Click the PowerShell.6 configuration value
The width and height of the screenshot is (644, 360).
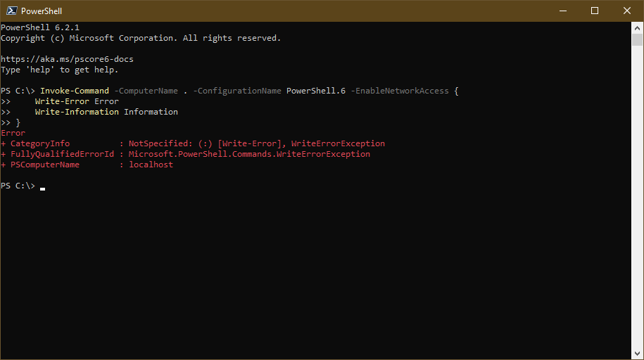pos(316,91)
